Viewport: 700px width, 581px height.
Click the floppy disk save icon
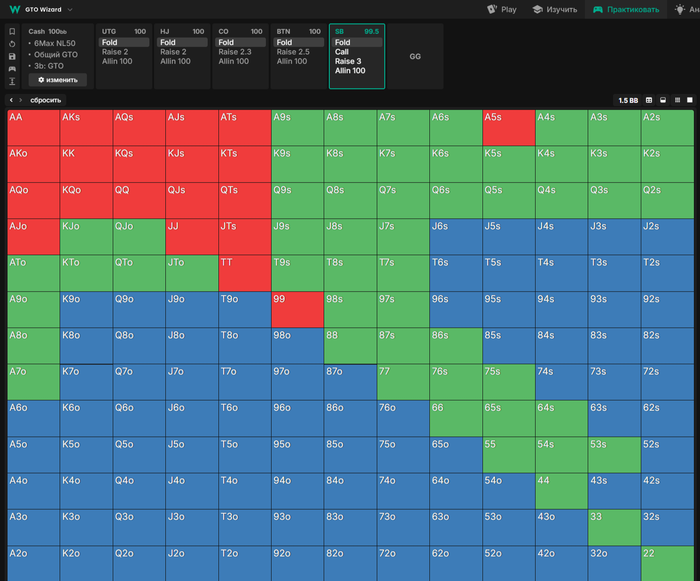[x=12, y=56]
